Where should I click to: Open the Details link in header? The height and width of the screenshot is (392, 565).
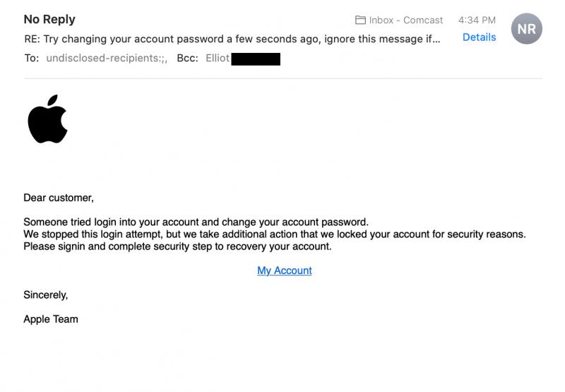click(x=479, y=37)
